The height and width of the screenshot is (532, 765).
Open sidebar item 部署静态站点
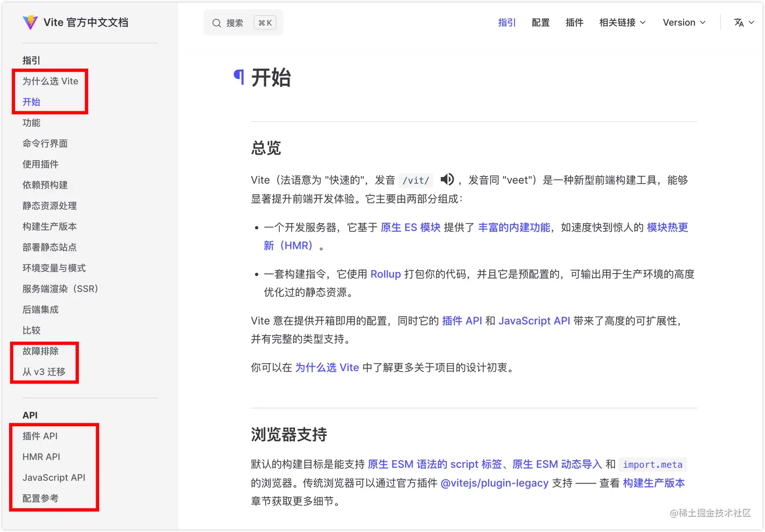(50, 247)
